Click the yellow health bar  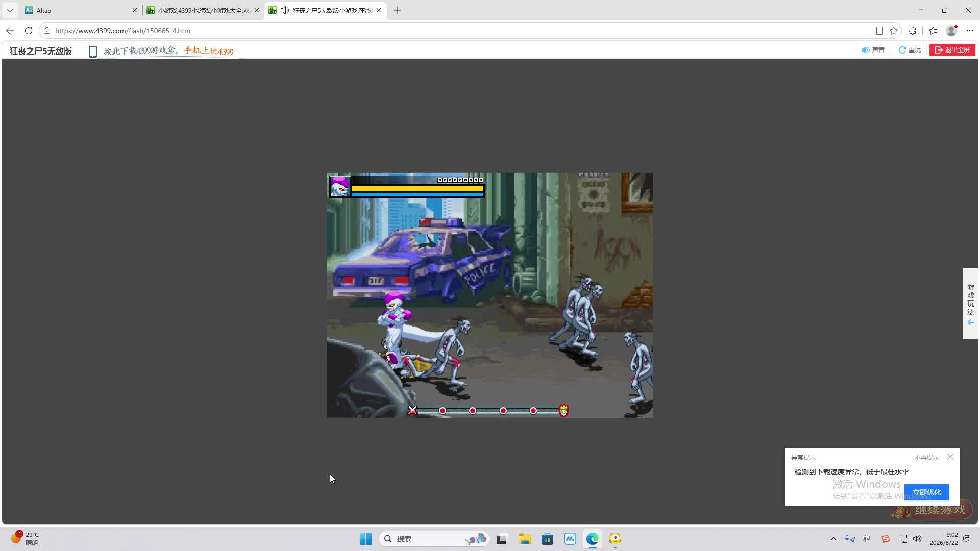[x=418, y=188]
